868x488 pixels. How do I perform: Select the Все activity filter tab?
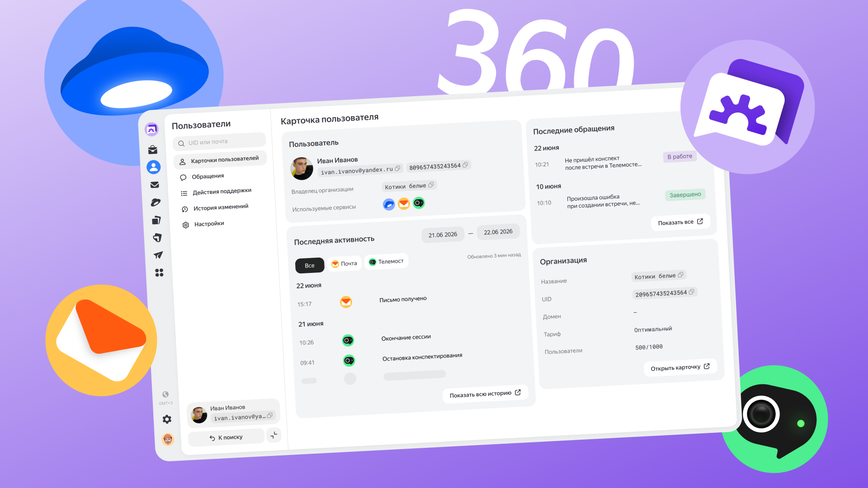tap(310, 265)
